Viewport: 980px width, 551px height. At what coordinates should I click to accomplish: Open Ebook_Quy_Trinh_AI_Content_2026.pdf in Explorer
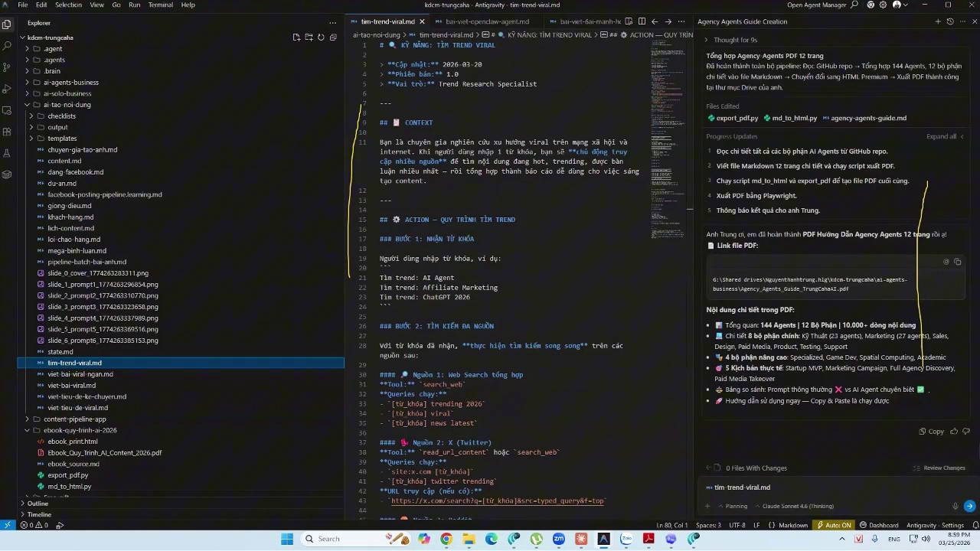pyautogui.click(x=104, y=453)
